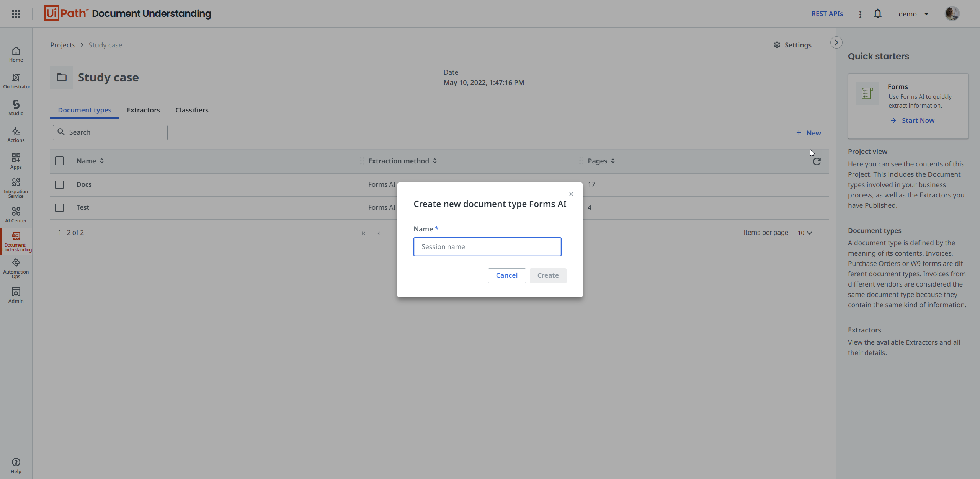Open the Items per page dropdown
The image size is (980, 479).
[x=805, y=233]
